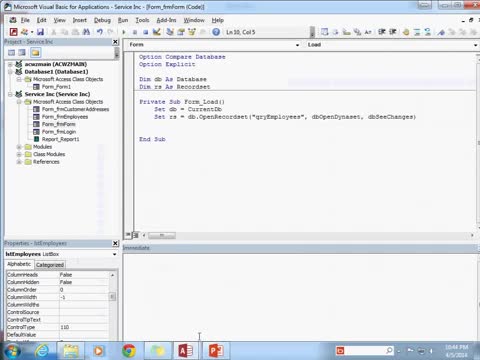This screenshot has height=360, width=480.
Task: Close the Project explorer panel
Action: click(x=115, y=42)
